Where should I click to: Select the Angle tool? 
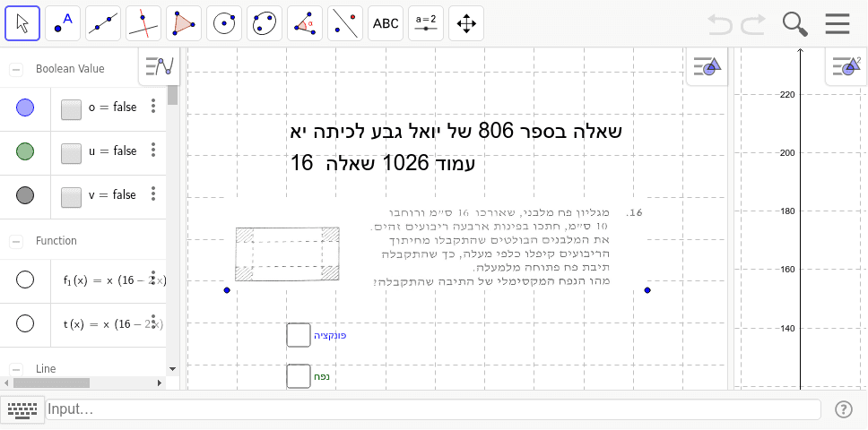click(x=306, y=23)
